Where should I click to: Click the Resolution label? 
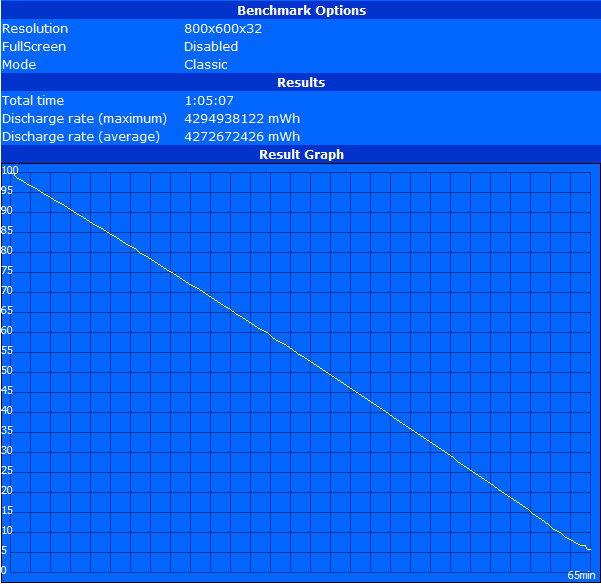click(x=35, y=29)
